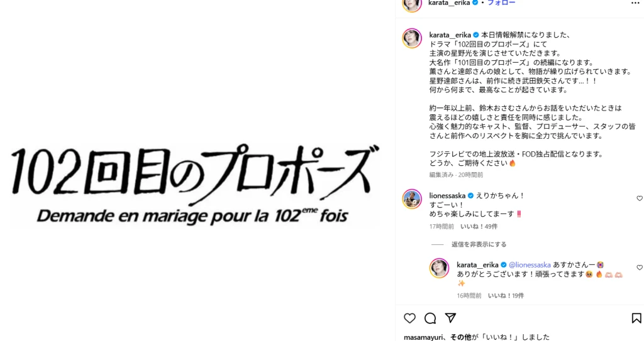Like karata__erika's reply with small heart
This screenshot has height=341, width=644.
click(640, 268)
